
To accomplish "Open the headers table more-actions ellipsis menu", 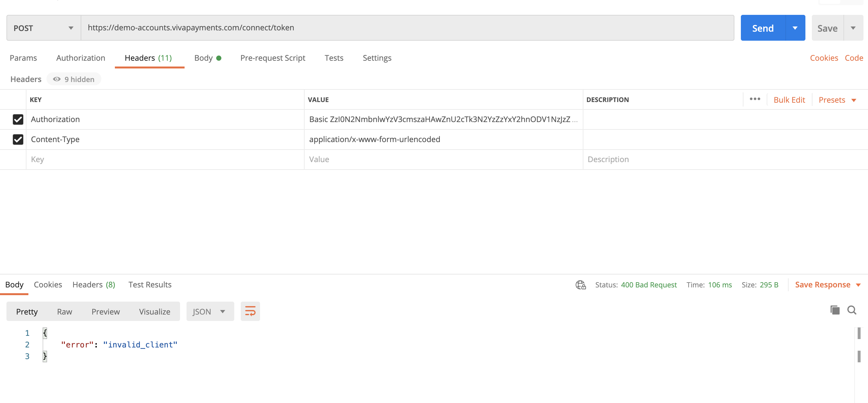I will coord(755,99).
